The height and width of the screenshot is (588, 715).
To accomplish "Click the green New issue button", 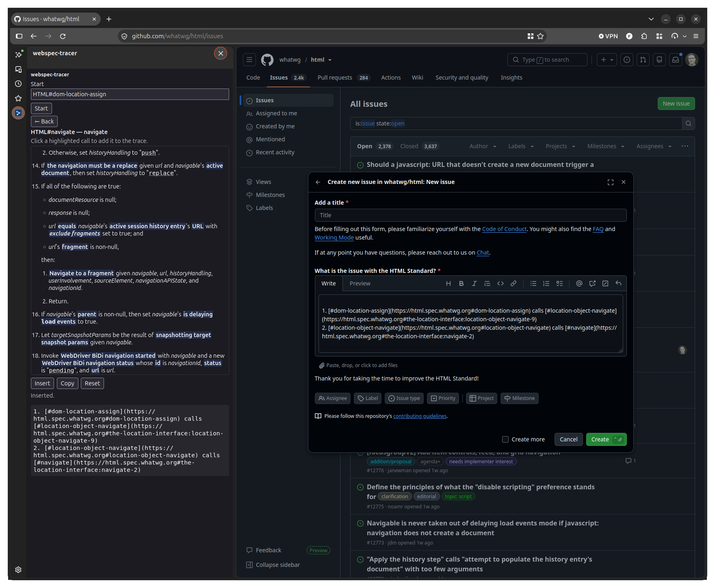I will [676, 104].
